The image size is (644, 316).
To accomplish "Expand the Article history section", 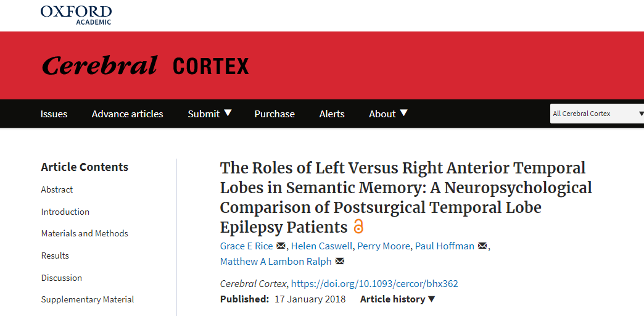I will 397,299.
